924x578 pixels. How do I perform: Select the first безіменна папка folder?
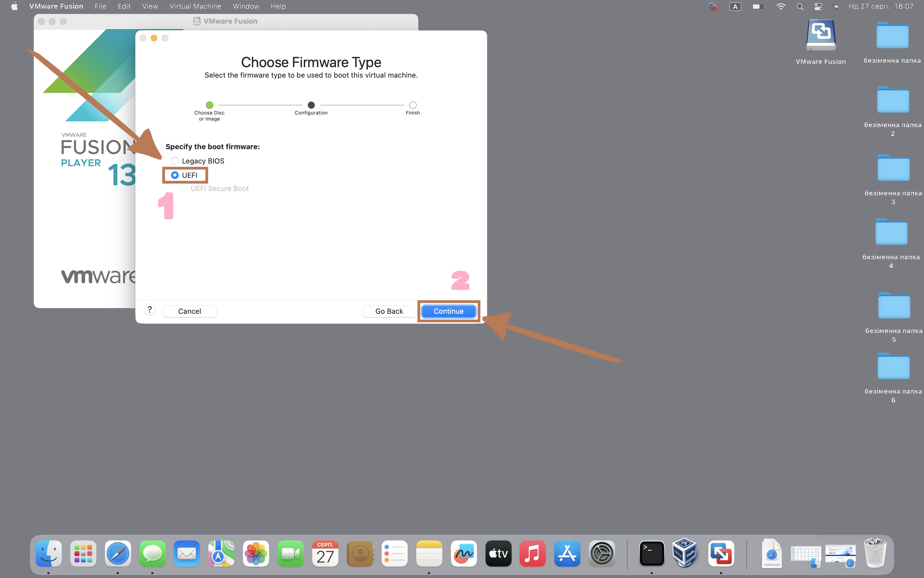[x=892, y=36]
